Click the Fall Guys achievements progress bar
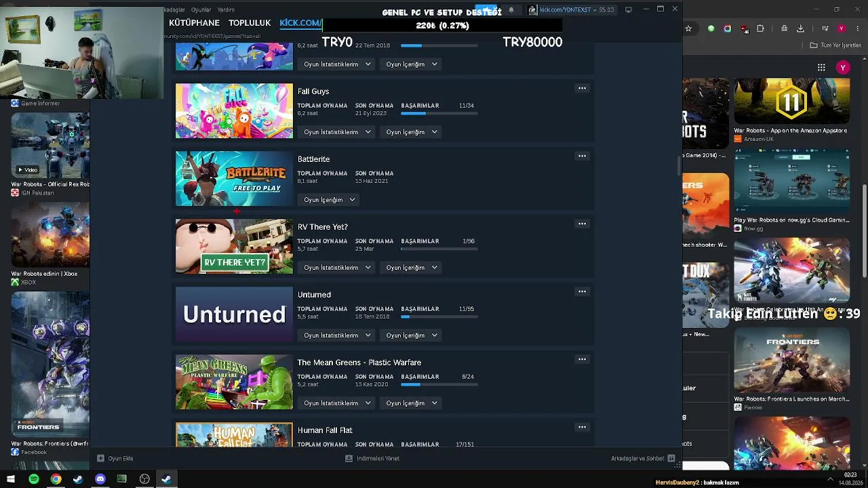Screen dimensions: 868x488 click(x=439, y=113)
